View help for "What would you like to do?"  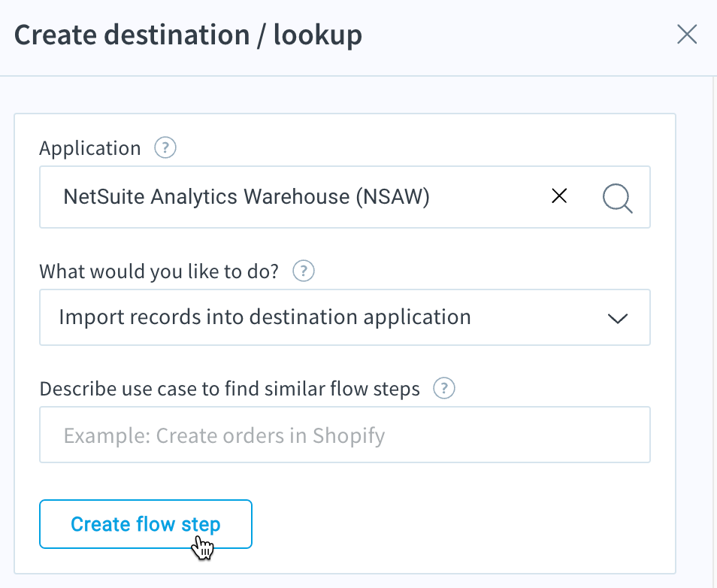[x=303, y=271]
